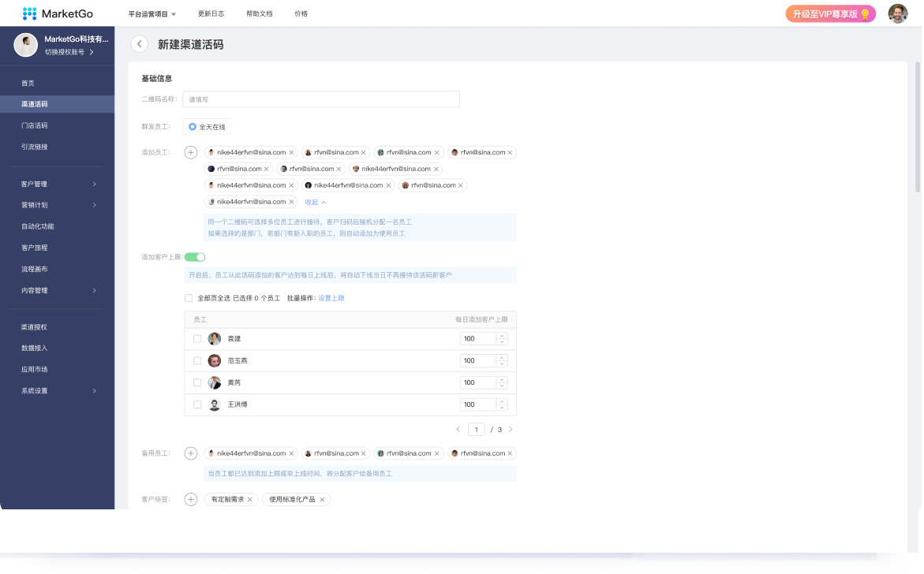Tick the checkbox for 袁建

click(x=197, y=339)
